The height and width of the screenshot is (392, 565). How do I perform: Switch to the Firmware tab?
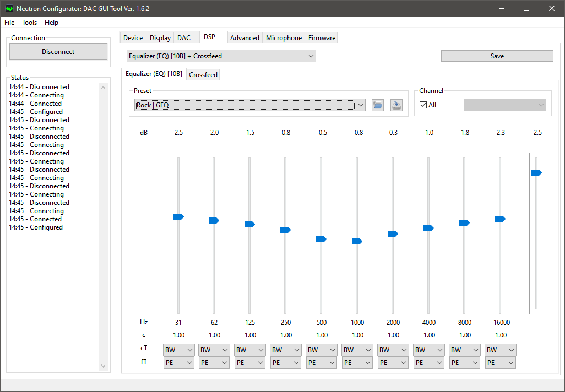321,37
